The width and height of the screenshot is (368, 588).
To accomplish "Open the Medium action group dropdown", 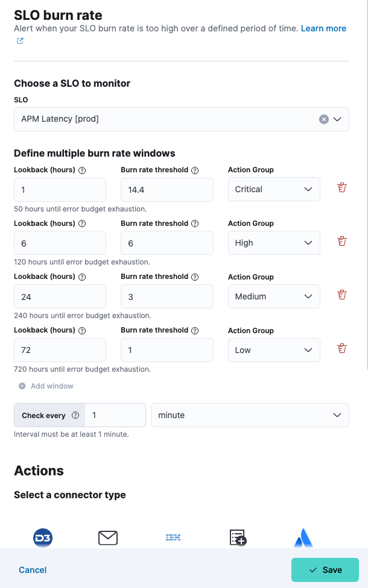I will coord(273,296).
